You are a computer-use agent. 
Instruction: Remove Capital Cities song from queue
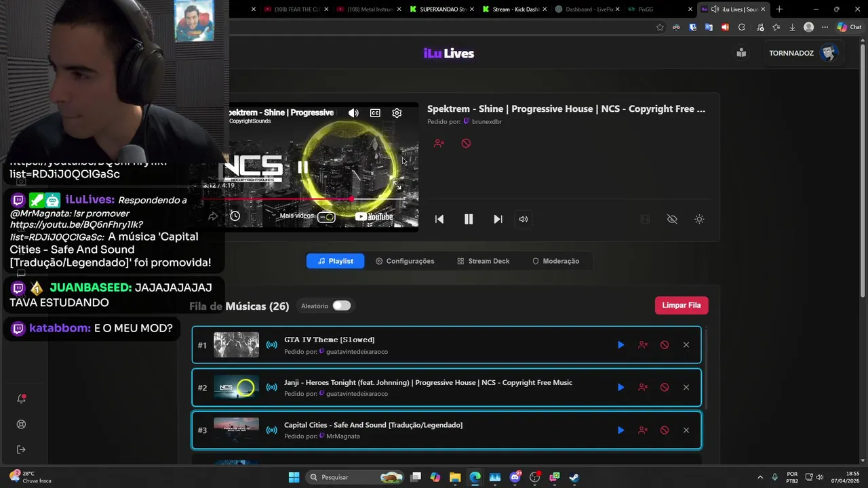686,430
